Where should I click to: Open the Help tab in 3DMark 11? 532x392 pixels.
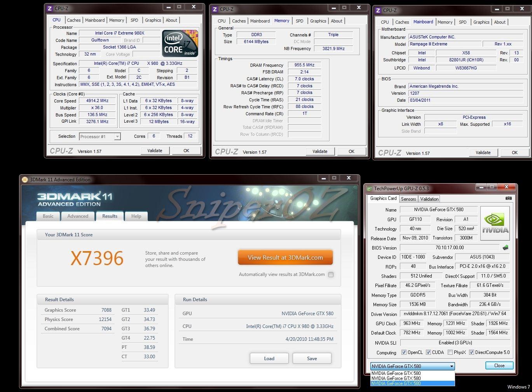pyautogui.click(x=136, y=216)
